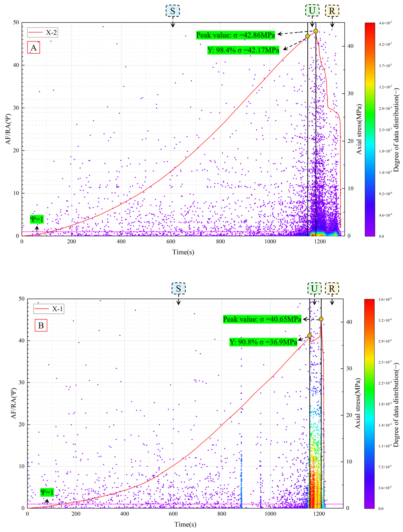Click the X-1 legend entry
The width and height of the screenshot is (403, 532).
(x=49, y=309)
